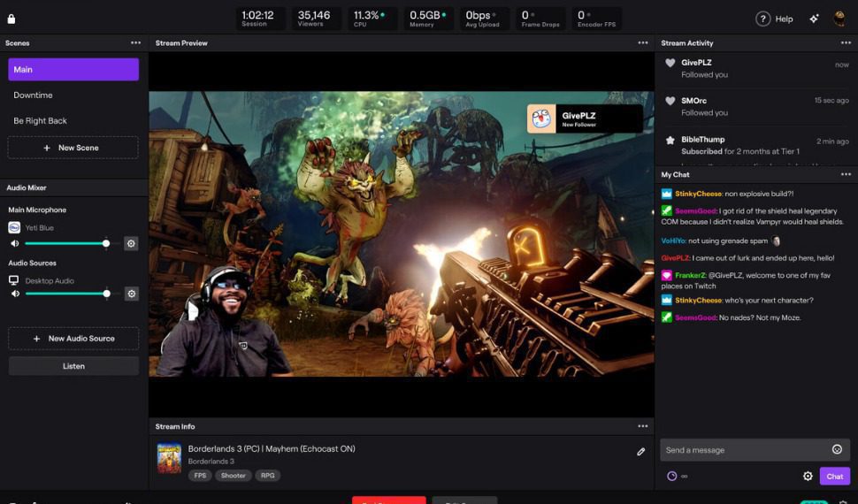
Task: Open Desktop Audio gear settings
Action: click(x=131, y=294)
